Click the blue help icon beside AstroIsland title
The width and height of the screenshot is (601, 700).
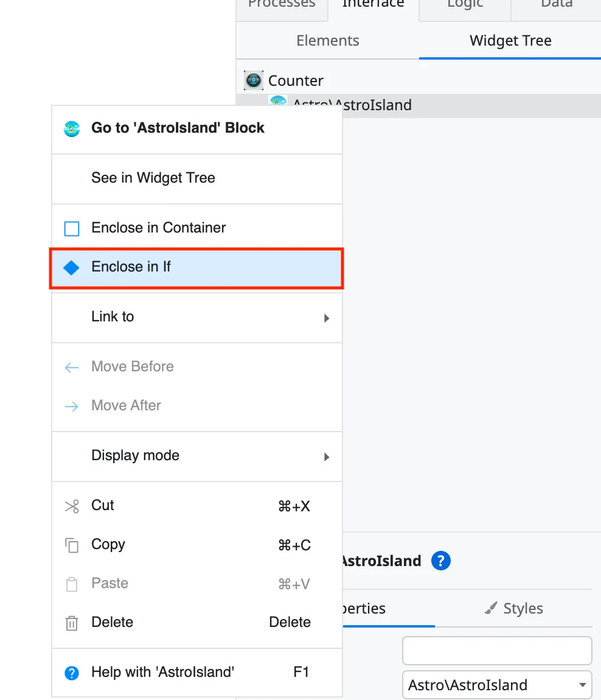click(x=440, y=561)
